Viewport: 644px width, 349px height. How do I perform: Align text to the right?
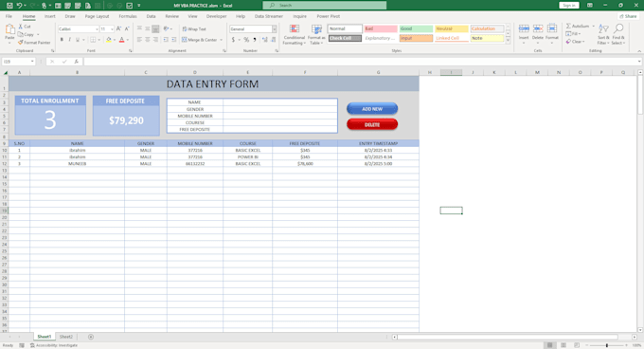click(155, 40)
